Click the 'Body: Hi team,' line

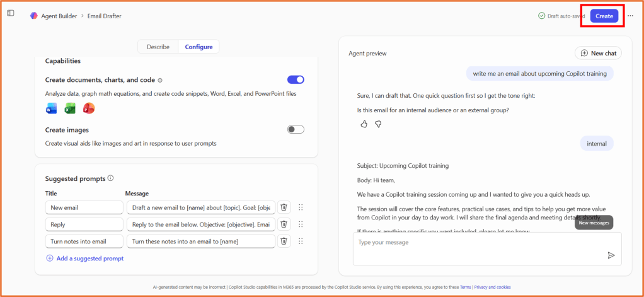(x=376, y=180)
